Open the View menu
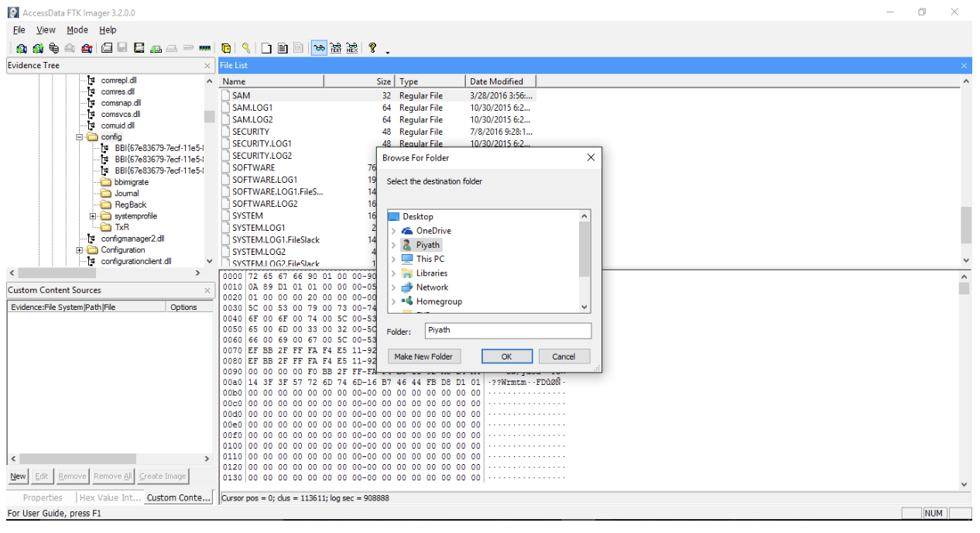980x533 pixels. [x=46, y=30]
